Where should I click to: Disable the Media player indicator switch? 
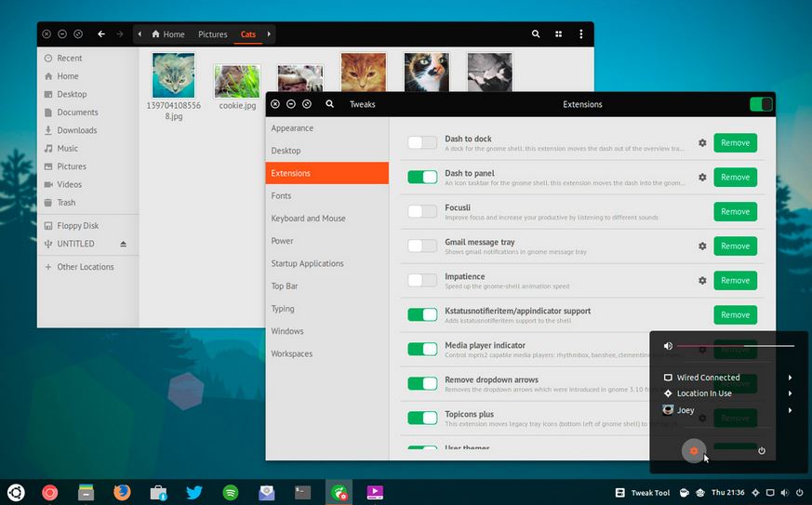[x=422, y=349]
